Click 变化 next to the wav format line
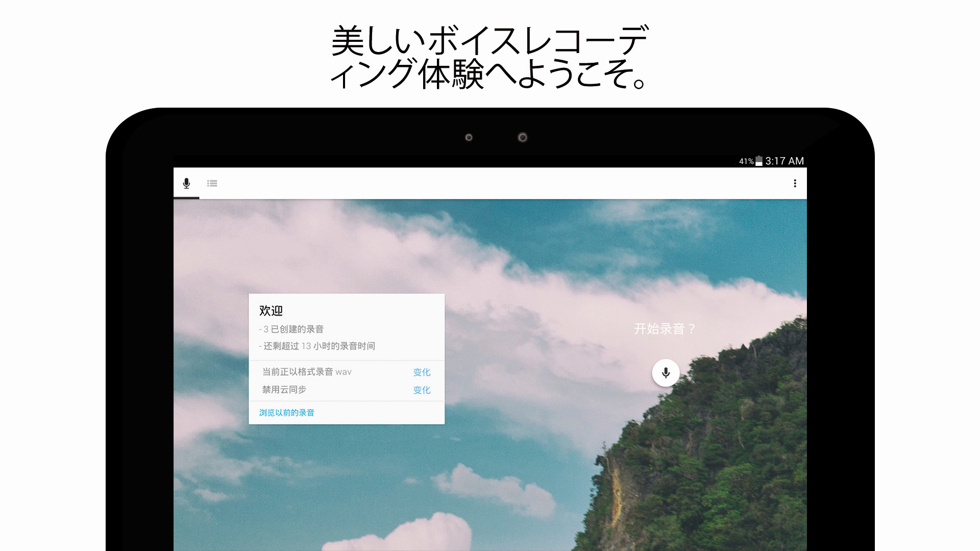980x551 pixels. pos(422,372)
